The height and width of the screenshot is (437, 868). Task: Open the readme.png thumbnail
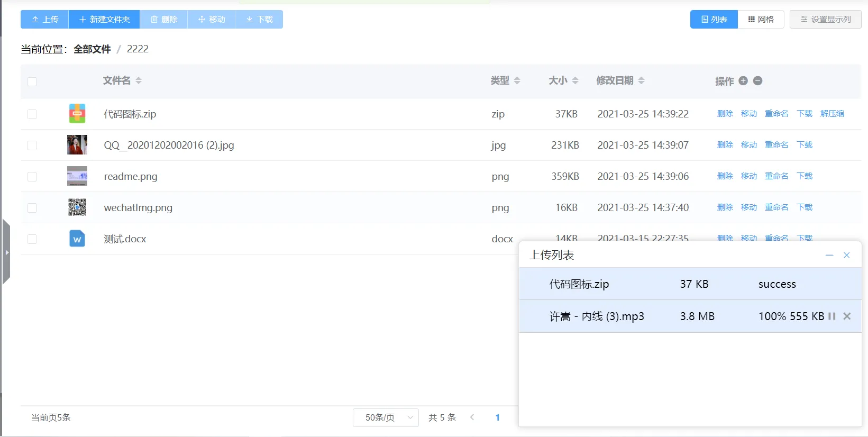click(x=77, y=176)
